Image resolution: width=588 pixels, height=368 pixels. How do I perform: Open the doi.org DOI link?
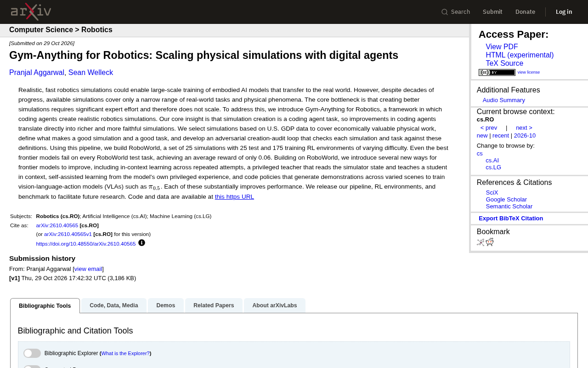[86, 244]
